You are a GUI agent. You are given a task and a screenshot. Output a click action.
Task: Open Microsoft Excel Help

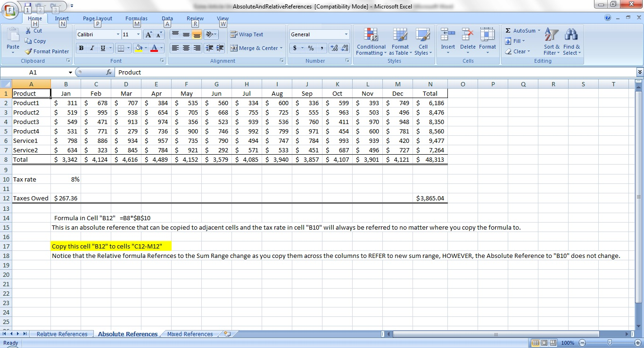[608, 17]
